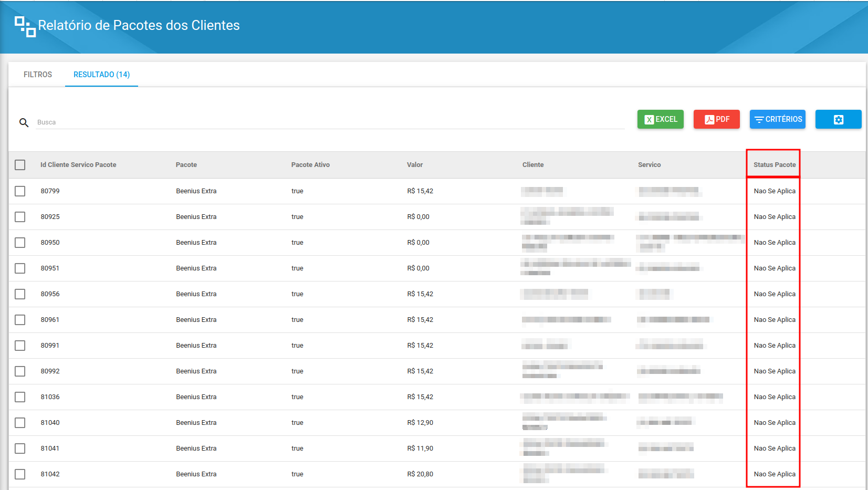Click Nao Se Aplica in row 81042
Viewport: 868px width, 490px height.
(x=775, y=474)
